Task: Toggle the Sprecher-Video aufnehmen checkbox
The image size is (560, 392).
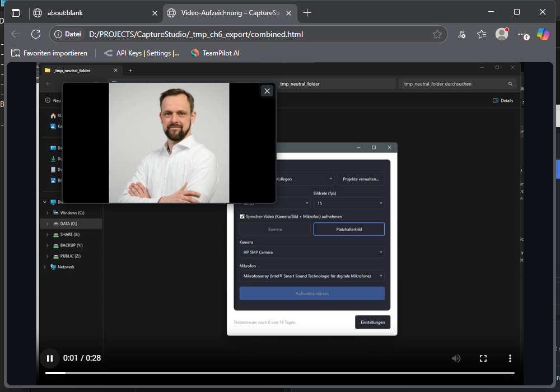Action: pos(242,216)
